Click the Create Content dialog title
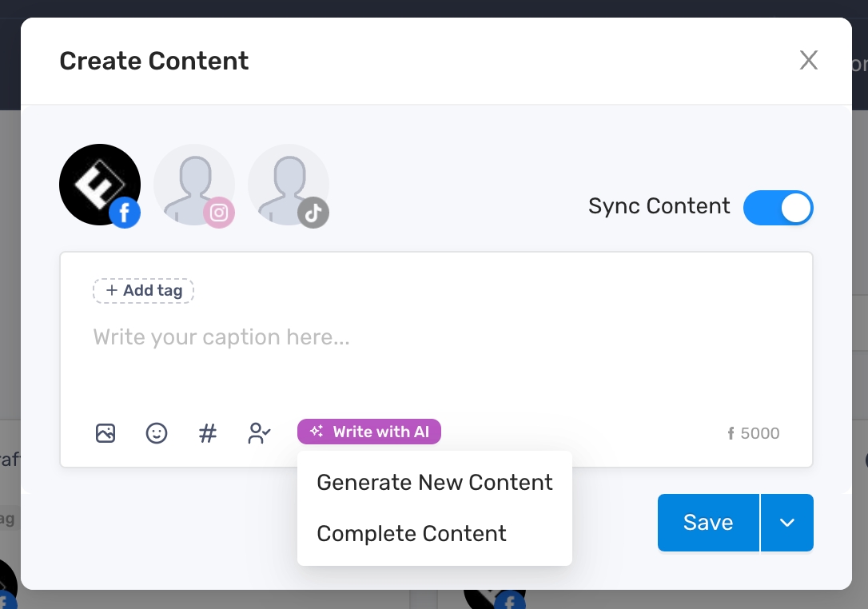This screenshot has height=609, width=868. 154,61
